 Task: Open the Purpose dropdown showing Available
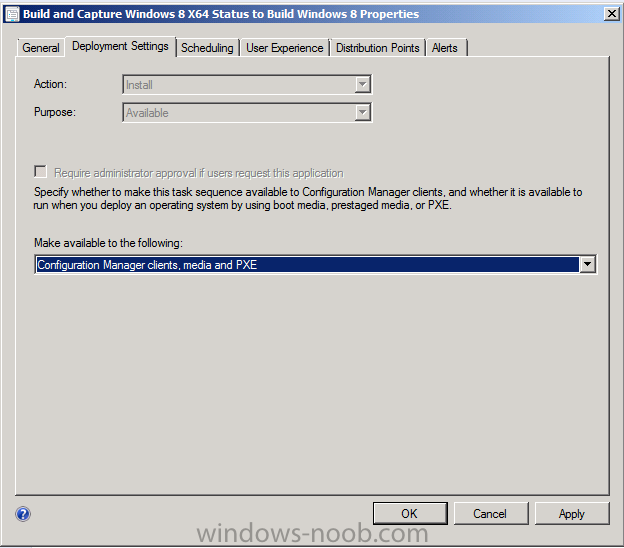[247, 113]
